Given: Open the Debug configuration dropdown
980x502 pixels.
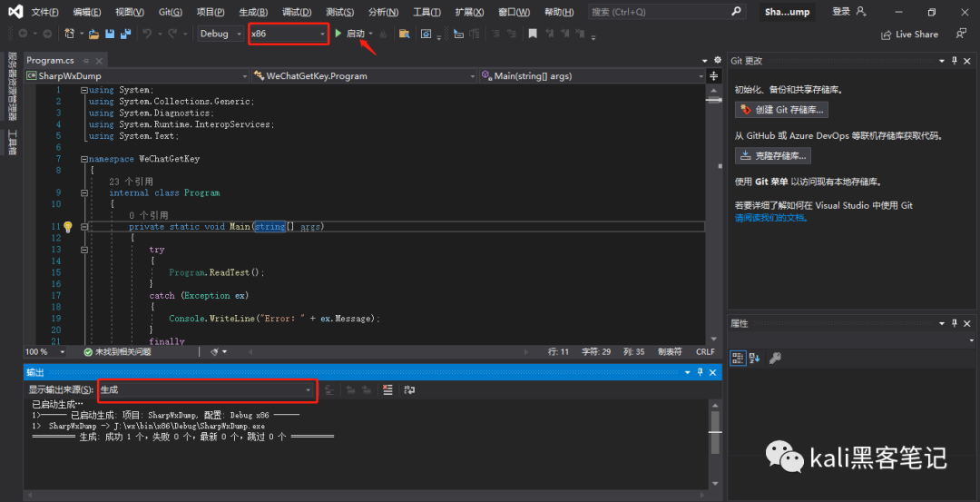Looking at the screenshot, I should click(220, 34).
